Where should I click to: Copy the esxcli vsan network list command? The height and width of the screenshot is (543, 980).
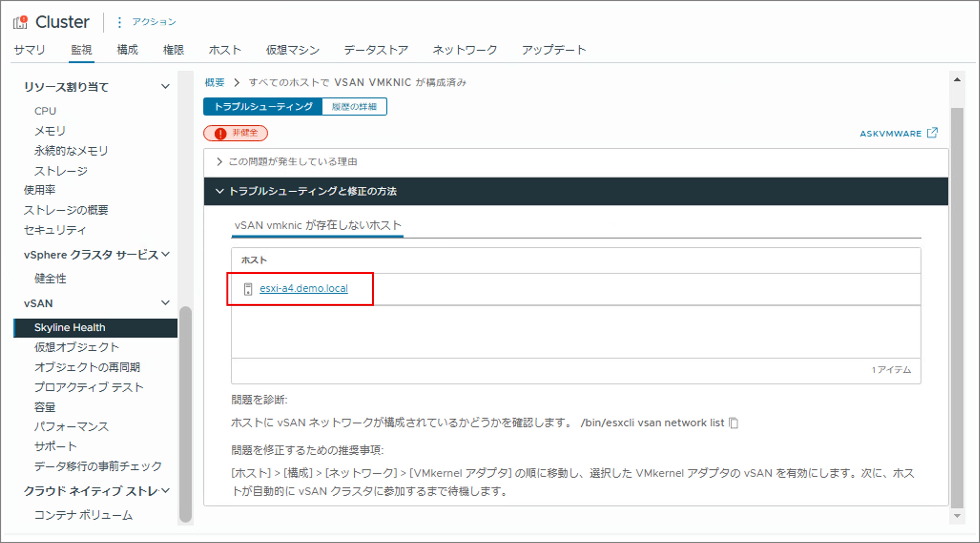(734, 423)
